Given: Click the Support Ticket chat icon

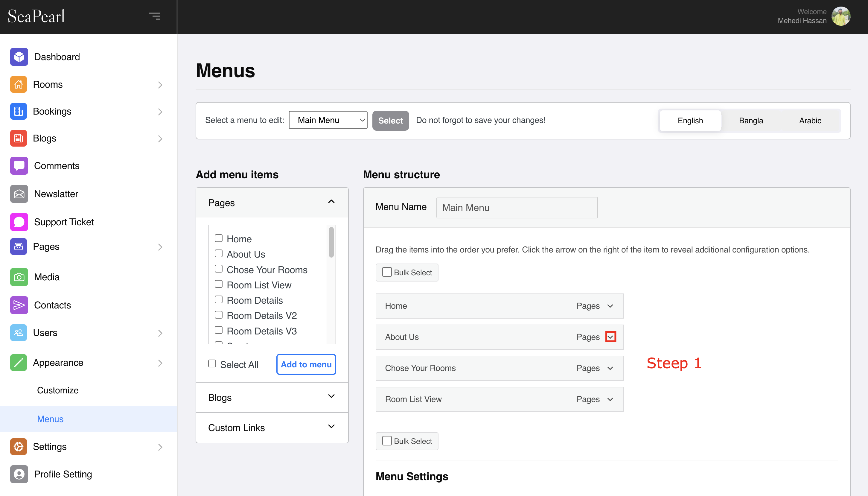Looking at the screenshot, I should (x=19, y=222).
